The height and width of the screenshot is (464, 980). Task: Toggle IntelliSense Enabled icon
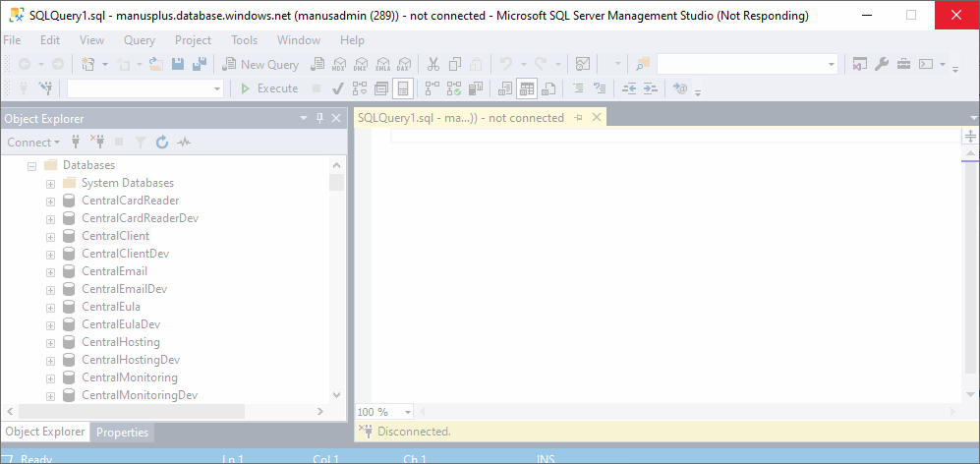point(403,88)
